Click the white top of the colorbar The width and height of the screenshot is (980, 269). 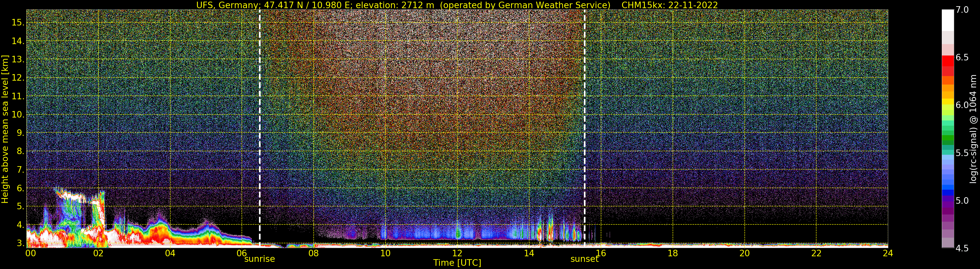click(948, 20)
